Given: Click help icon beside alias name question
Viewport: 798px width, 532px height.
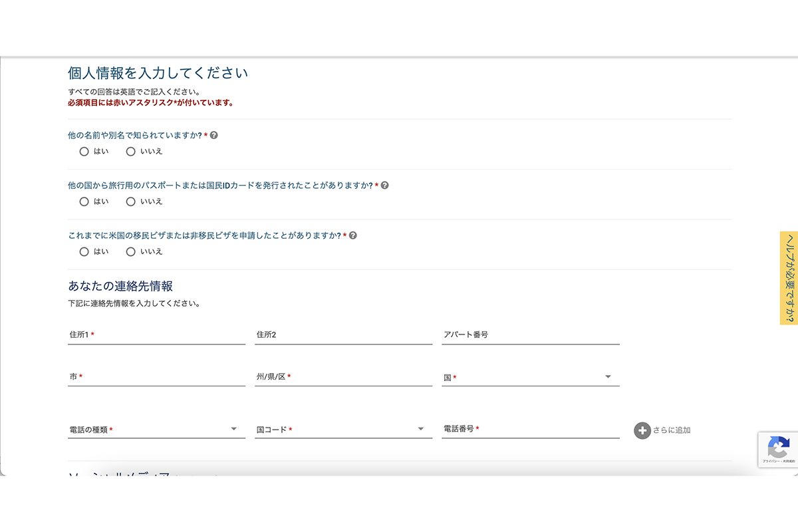Looking at the screenshot, I should click(213, 135).
